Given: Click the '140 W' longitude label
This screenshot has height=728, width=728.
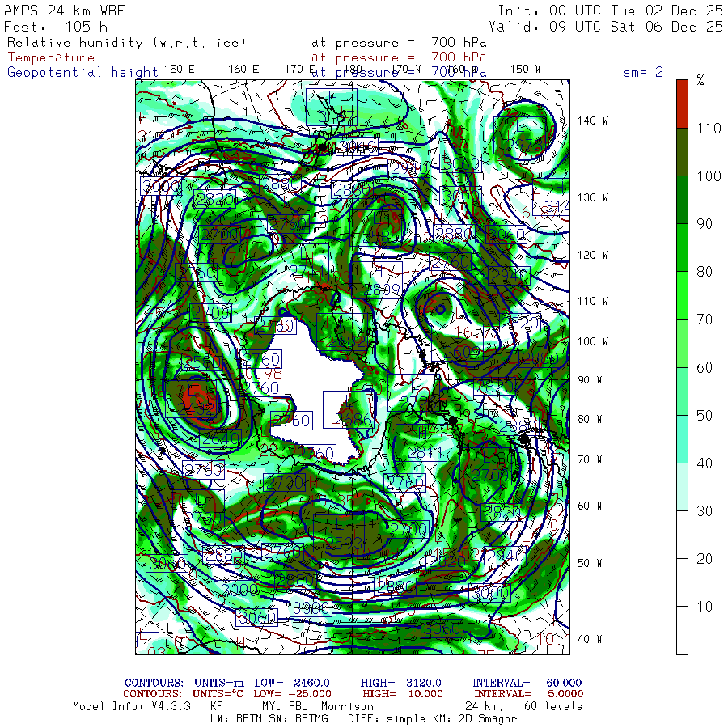Looking at the screenshot, I should point(593,121).
